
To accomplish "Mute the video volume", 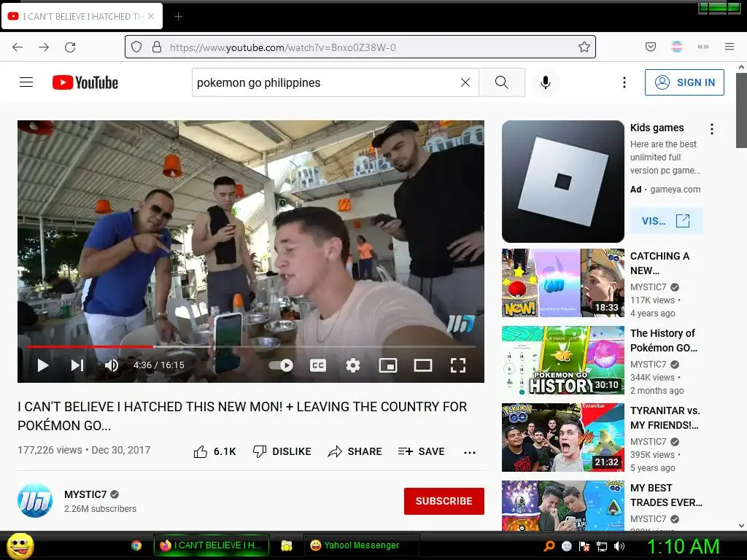I will coord(112,365).
